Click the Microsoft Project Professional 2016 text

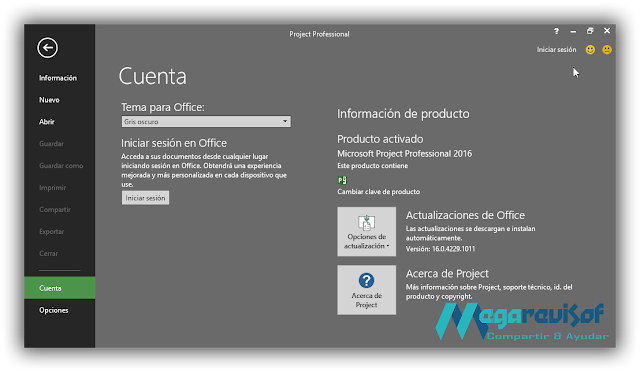click(404, 154)
